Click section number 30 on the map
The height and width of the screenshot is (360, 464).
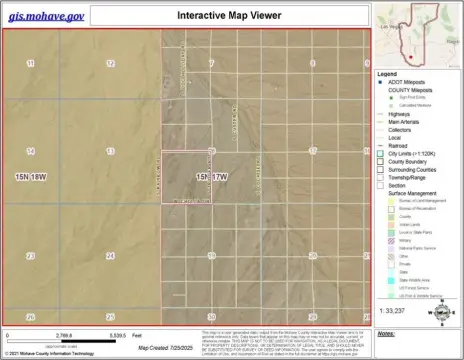(212, 317)
